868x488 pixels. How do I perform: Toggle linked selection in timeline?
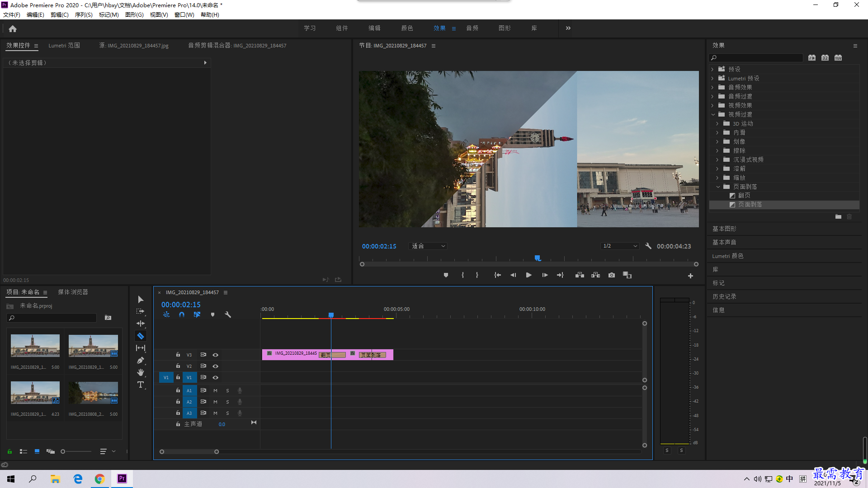[x=197, y=314]
